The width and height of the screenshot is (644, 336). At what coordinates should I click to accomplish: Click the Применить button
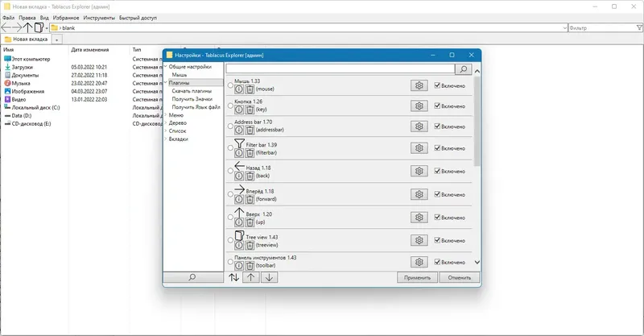[417, 278]
